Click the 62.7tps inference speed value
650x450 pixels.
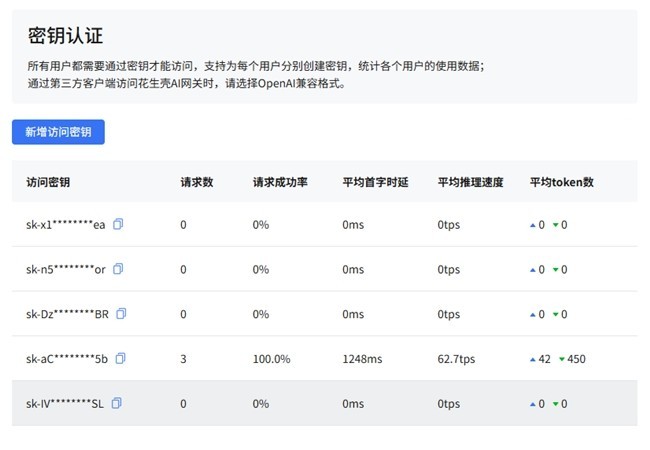456,359
